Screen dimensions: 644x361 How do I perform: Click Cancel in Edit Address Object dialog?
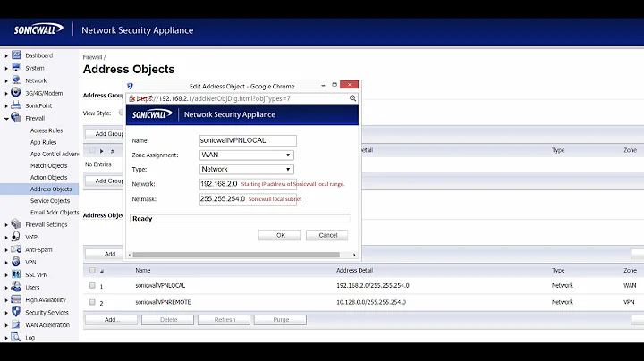(327, 235)
